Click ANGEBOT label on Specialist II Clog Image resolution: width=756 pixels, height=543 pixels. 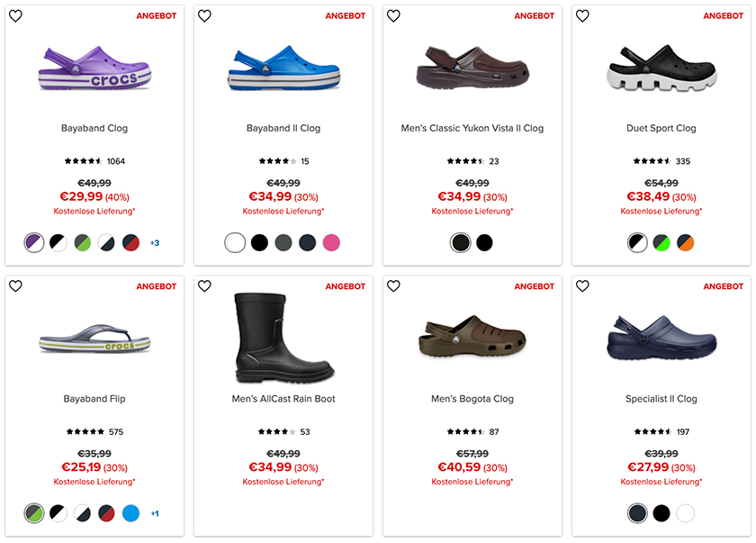point(723,286)
